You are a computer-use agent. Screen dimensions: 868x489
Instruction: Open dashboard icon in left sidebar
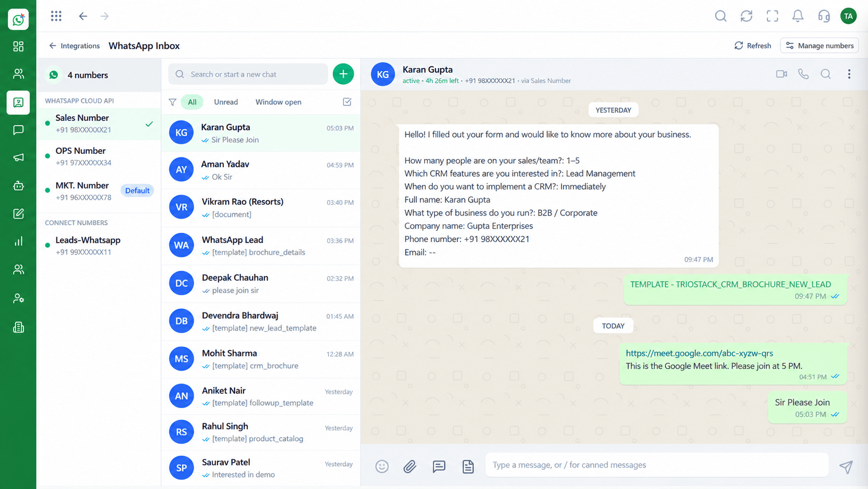point(18,46)
